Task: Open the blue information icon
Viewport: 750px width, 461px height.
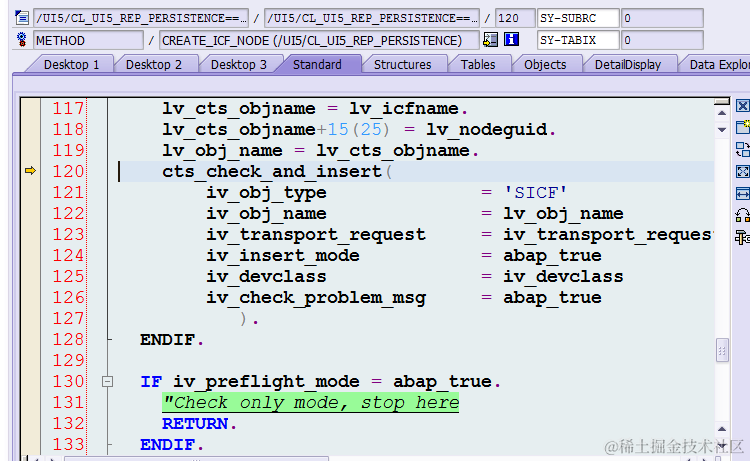Action: coord(511,40)
